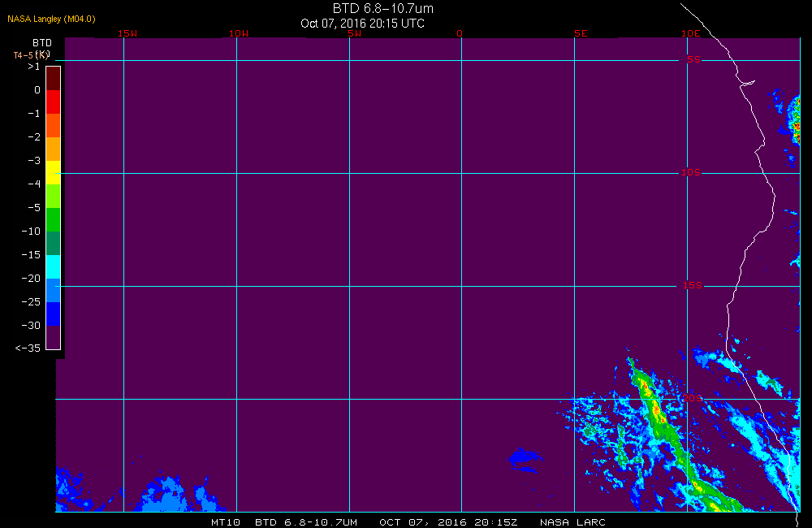Click the bright red colorbar segment
The width and height of the screenshot is (812, 528).
coord(54,102)
